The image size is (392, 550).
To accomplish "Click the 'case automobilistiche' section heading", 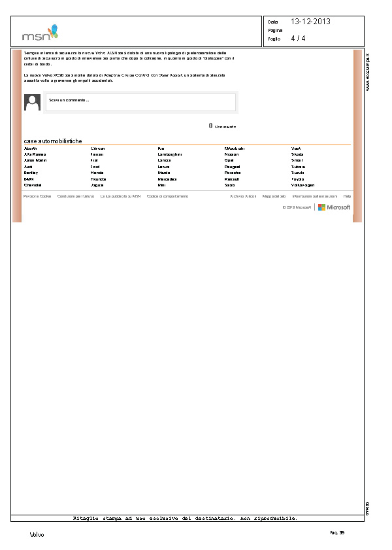I will [x=53, y=141].
